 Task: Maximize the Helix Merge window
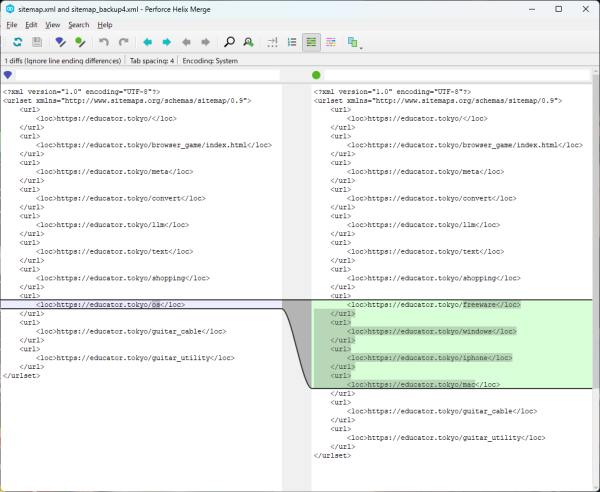click(x=559, y=9)
